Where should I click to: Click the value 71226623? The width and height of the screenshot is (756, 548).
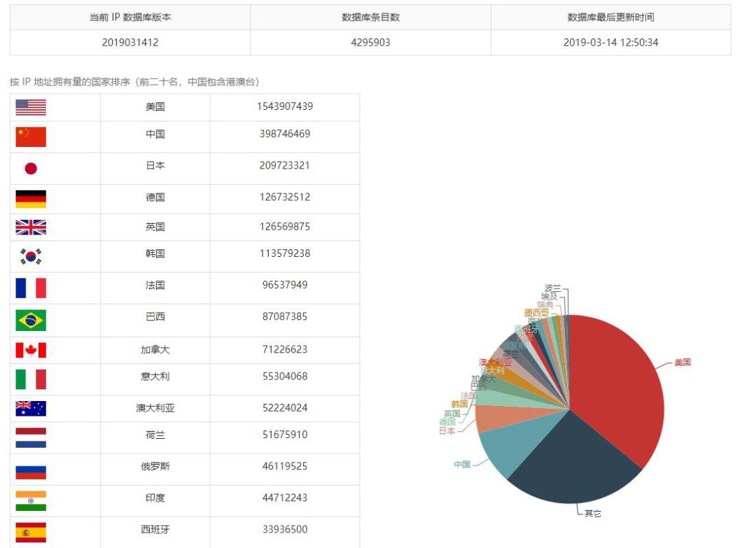coord(285,349)
